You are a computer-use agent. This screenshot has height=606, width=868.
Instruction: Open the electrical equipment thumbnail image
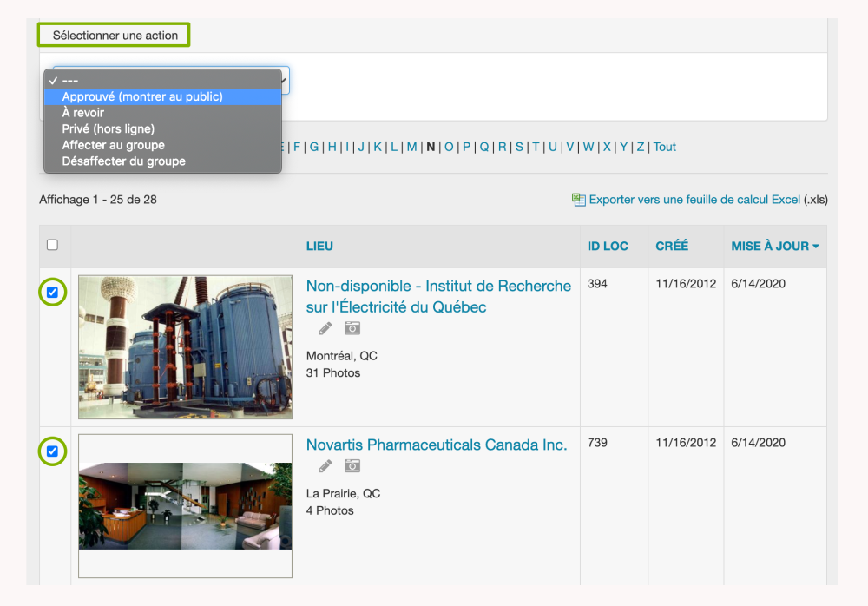(x=185, y=347)
